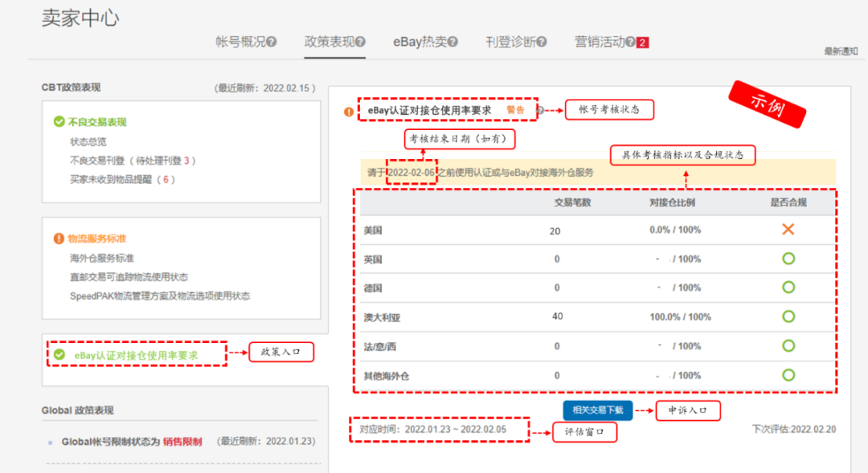Click the help icon next to 政策表现 tab

coord(360,41)
